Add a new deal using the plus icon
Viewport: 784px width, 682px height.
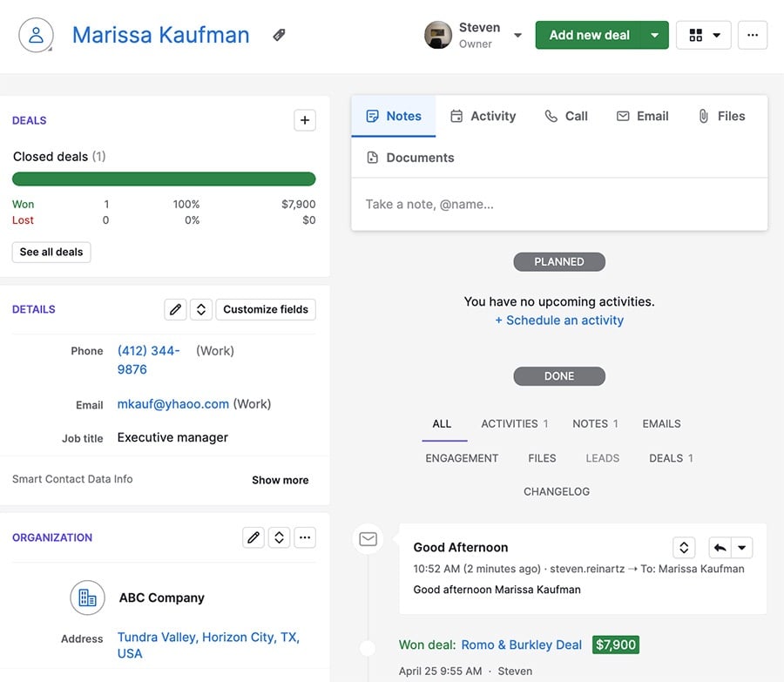click(304, 119)
